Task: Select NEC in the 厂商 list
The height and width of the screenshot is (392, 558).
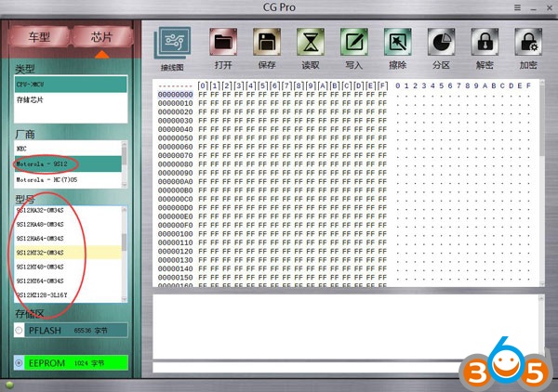Action: coord(68,149)
